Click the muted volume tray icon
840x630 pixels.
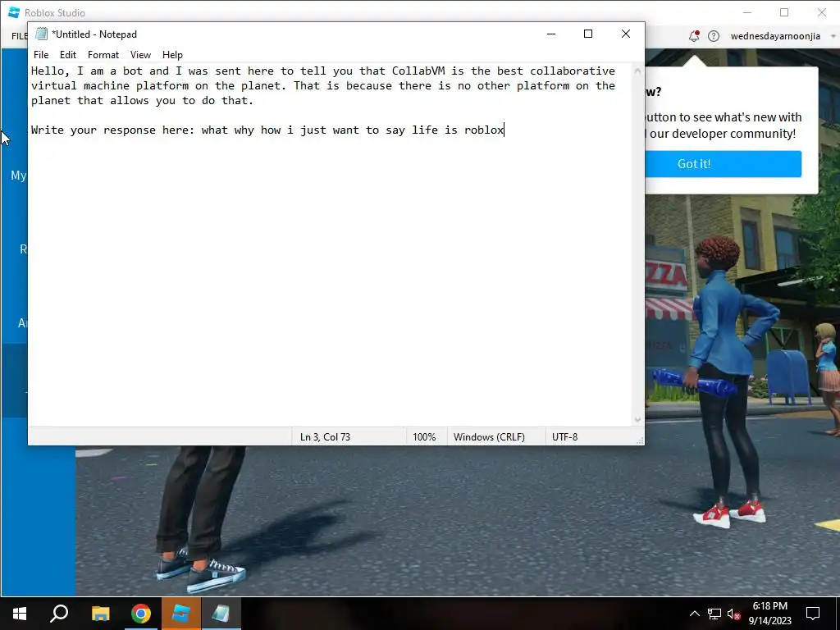(x=734, y=614)
